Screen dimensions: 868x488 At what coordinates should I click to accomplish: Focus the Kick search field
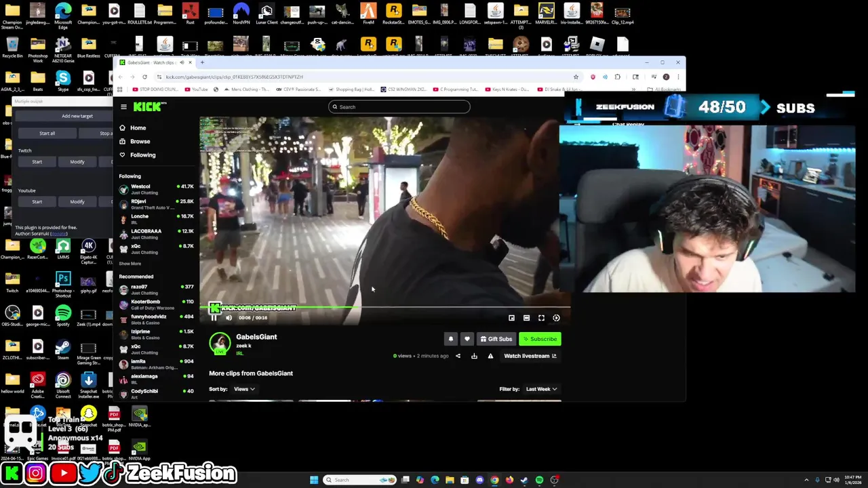point(399,107)
